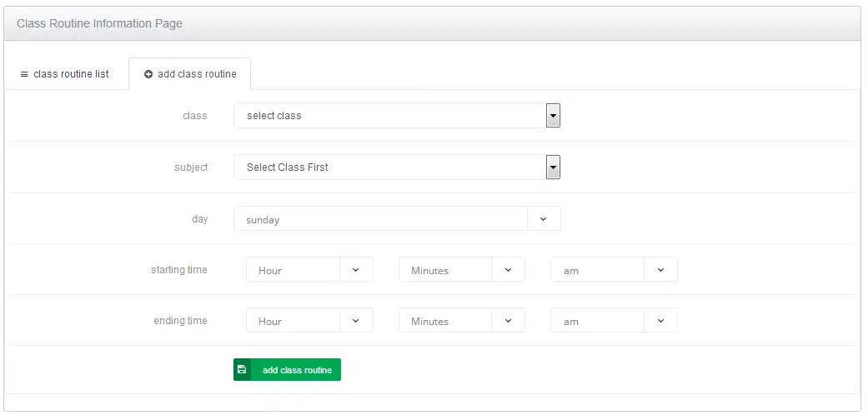Open the ending time Minutes dropdown
Screen dimensions: 868x415
click(462, 320)
